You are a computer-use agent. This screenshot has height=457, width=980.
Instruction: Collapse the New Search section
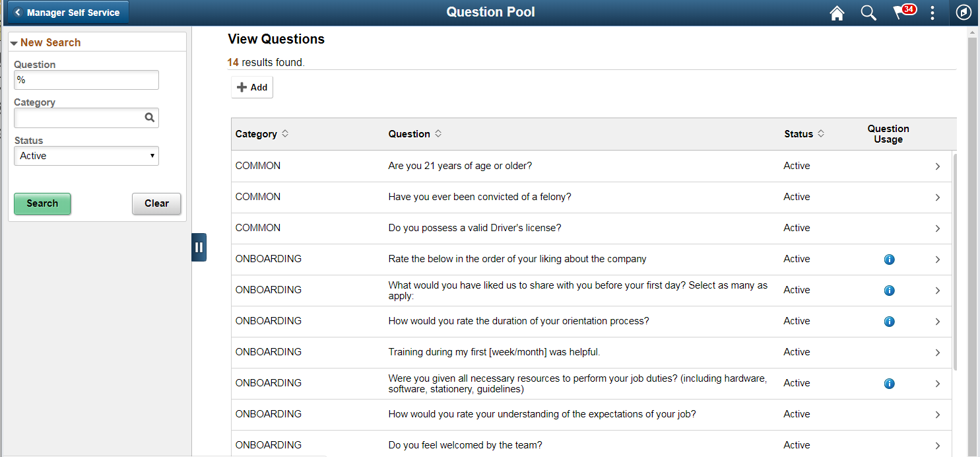tap(14, 43)
